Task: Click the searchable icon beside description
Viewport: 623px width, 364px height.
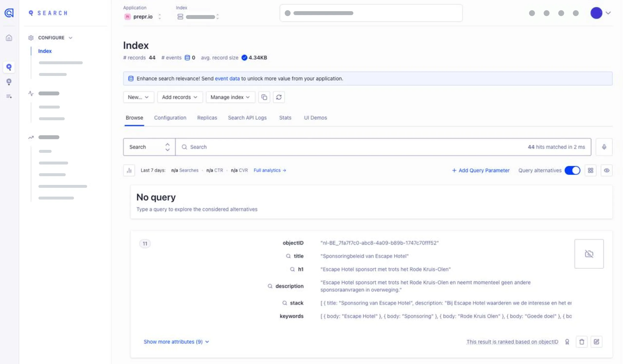Action: click(270, 286)
